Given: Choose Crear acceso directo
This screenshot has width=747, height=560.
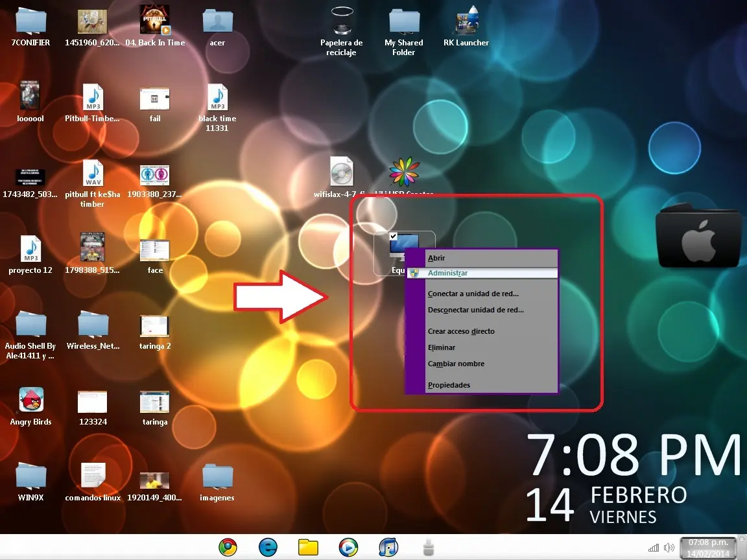Looking at the screenshot, I should point(482,331).
